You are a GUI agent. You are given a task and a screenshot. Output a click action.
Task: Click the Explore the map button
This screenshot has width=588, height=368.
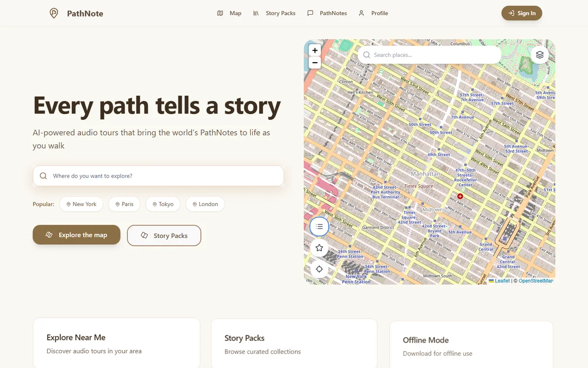coord(76,235)
